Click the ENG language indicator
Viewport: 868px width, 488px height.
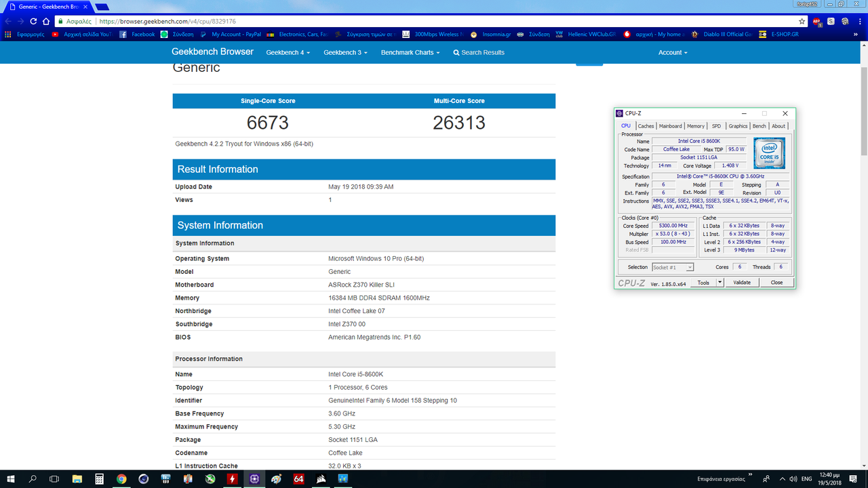[x=808, y=479]
